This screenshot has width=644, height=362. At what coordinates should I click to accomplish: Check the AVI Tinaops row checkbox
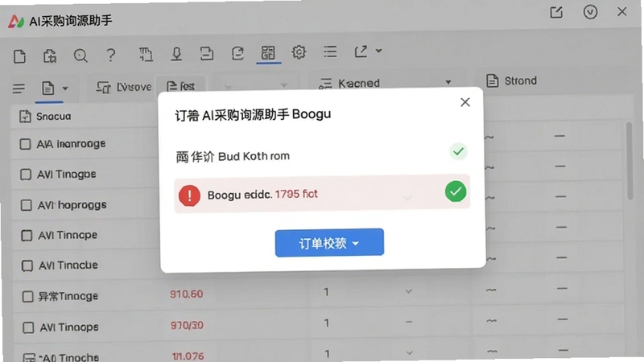[28, 327]
